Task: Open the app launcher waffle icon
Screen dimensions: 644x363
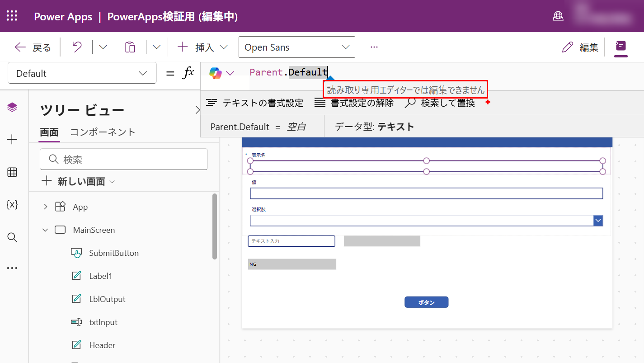Action: pos(12,16)
